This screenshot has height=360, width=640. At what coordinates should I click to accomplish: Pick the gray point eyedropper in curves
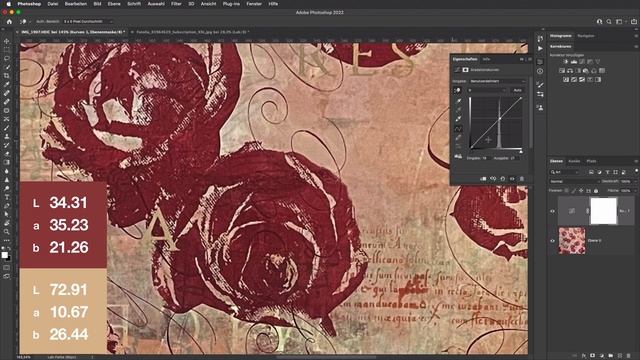pos(458,110)
